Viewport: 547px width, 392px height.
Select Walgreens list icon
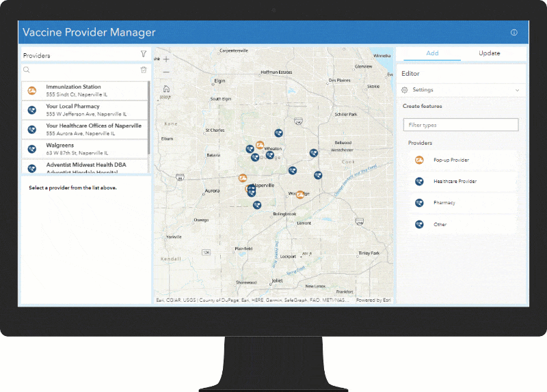point(31,149)
